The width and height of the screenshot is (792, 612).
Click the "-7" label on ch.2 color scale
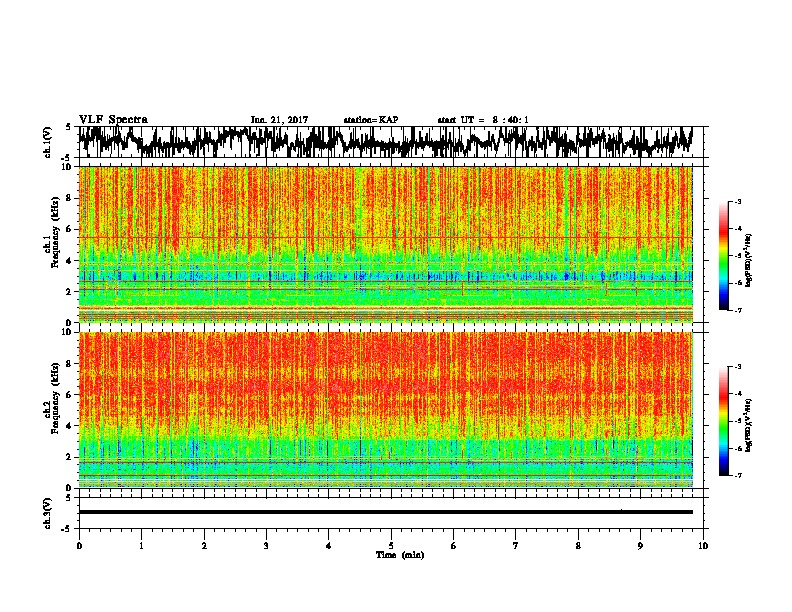(x=738, y=476)
